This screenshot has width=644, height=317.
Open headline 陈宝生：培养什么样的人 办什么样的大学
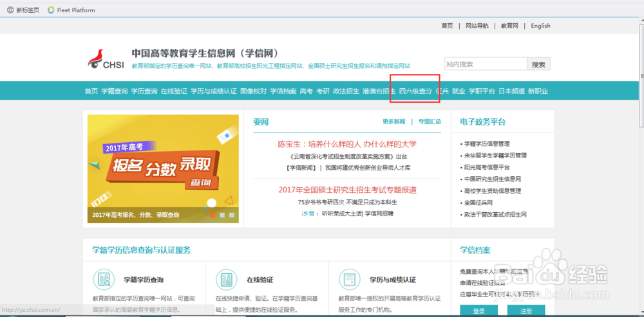[347, 144]
